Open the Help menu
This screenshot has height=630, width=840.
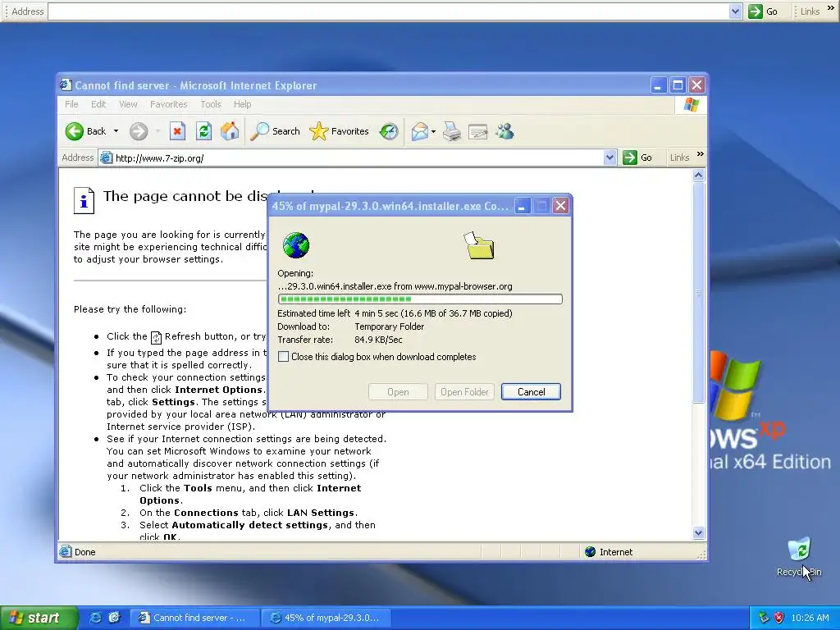pos(242,104)
